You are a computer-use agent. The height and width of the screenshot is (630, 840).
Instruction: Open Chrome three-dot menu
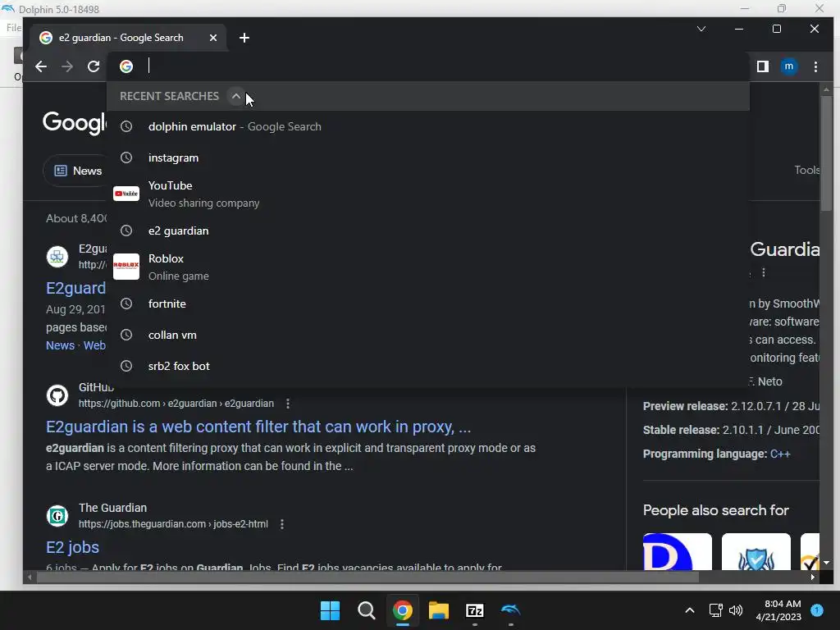click(815, 66)
